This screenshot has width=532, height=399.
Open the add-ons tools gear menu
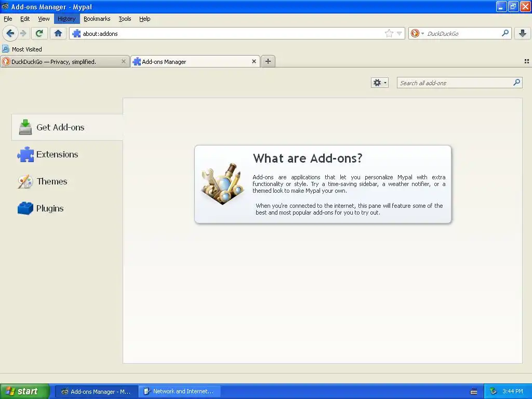379,83
